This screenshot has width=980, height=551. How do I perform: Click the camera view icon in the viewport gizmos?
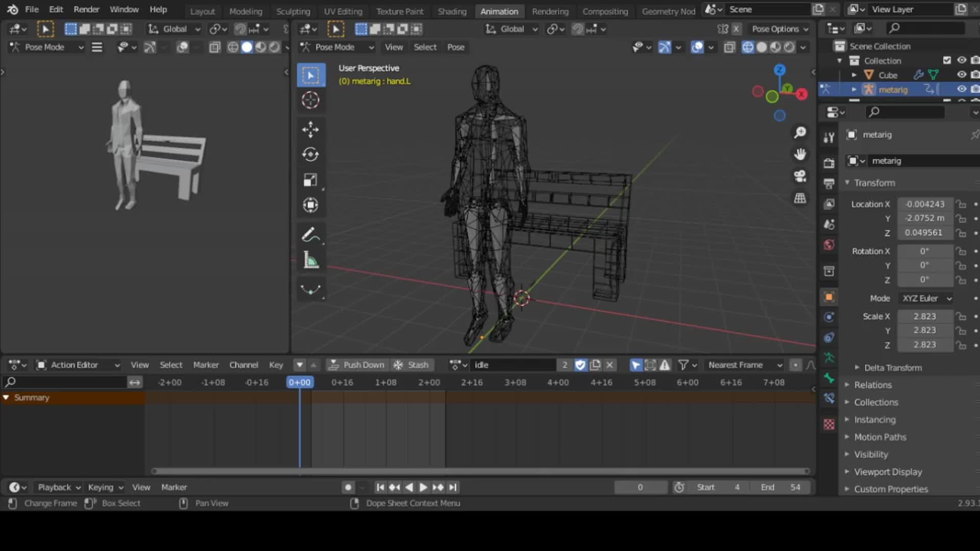pos(800,176)
